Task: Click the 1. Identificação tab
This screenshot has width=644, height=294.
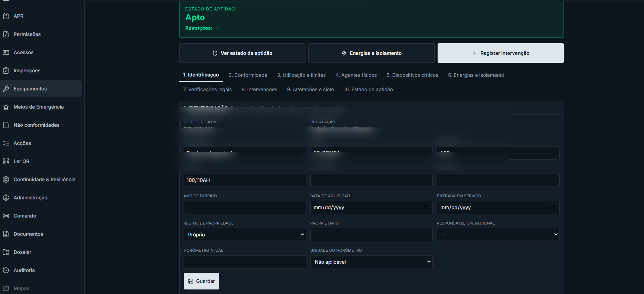Action: [201, 75]
